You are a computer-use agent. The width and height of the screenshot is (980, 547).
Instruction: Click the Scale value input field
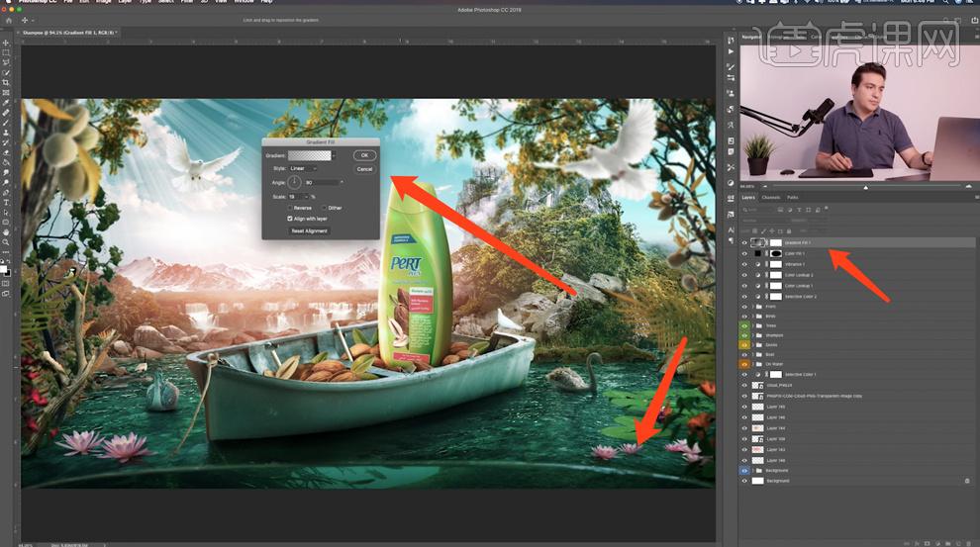[x=296, y=197]
